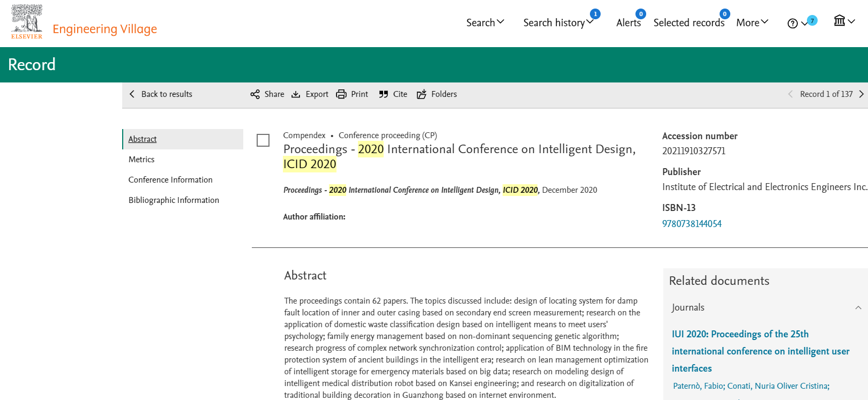Click the Compendex database label
This screenshot has width=868, height=400.
(304, 135)
